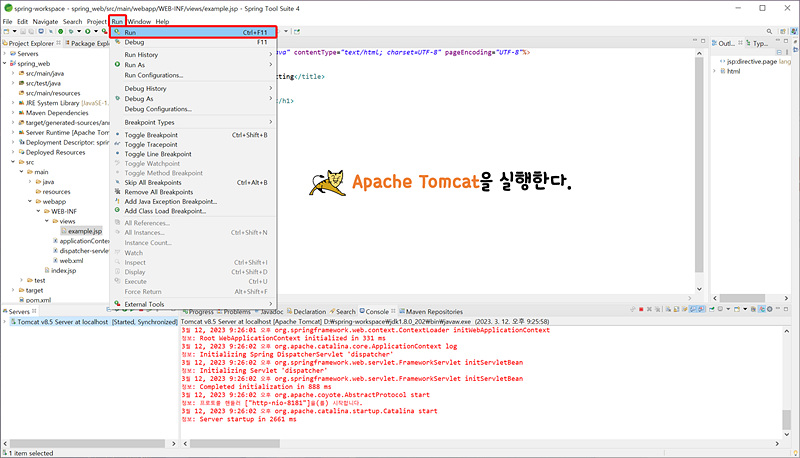Viewport: 800px width, 458px height.
Task: Expand the Tomcat v8.5 Server entry
Action: click(5, 322)
